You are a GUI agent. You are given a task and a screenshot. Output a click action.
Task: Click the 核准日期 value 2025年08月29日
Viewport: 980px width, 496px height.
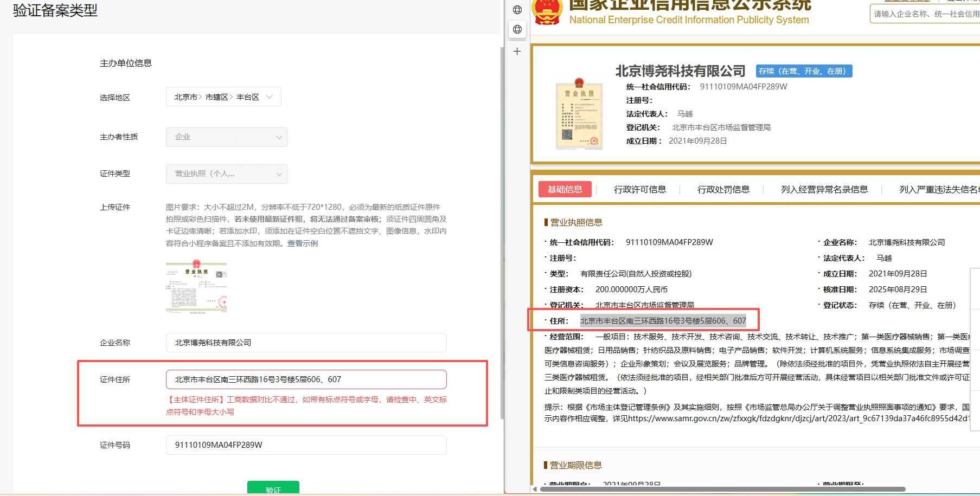pyautogui.click(x=898, y=289)
